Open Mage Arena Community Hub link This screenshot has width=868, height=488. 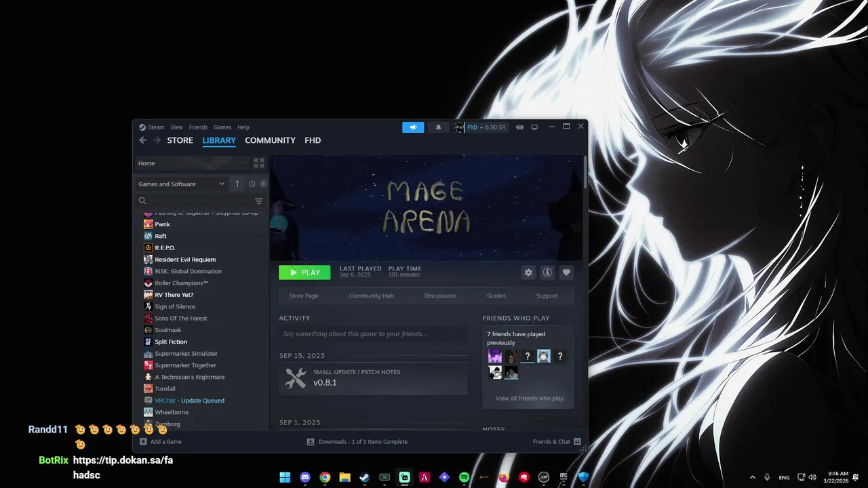tap(371, 296)
